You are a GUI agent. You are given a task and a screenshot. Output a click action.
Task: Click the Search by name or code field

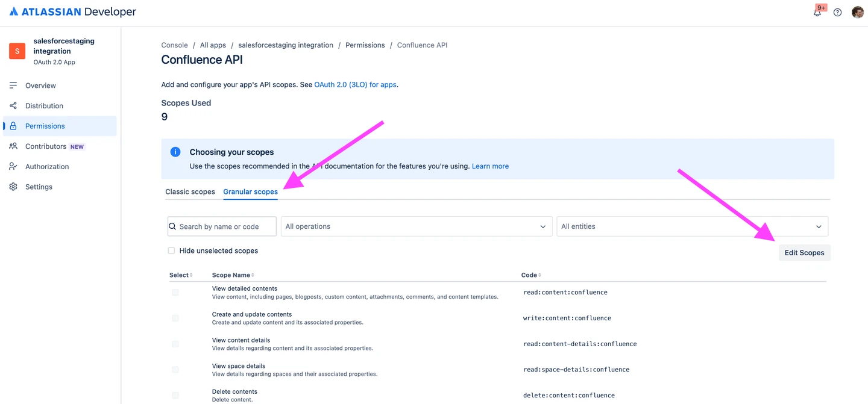click(x=222, y=226)
